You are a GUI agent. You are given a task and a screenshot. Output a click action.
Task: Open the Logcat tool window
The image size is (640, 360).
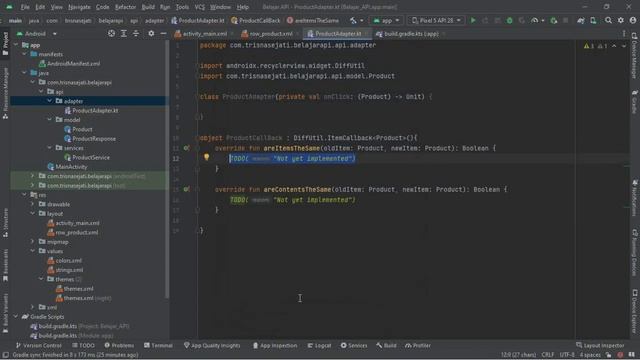pos(319,345)
